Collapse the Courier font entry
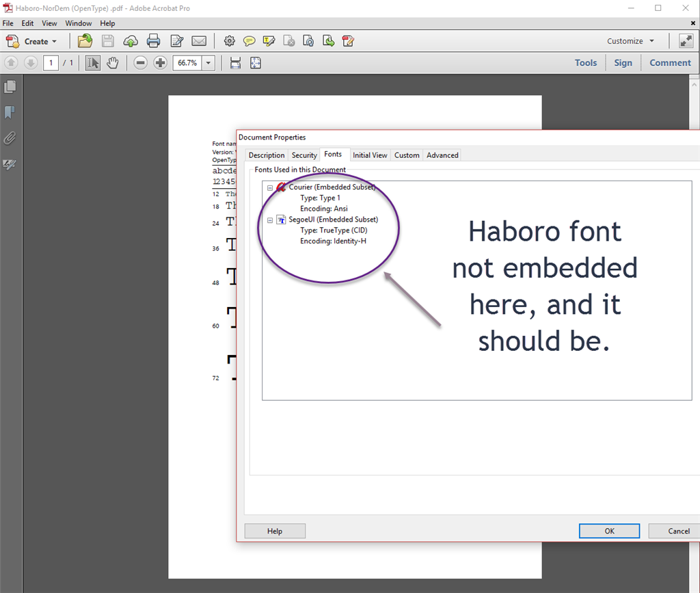700x593 pixels. pos(270,188)
